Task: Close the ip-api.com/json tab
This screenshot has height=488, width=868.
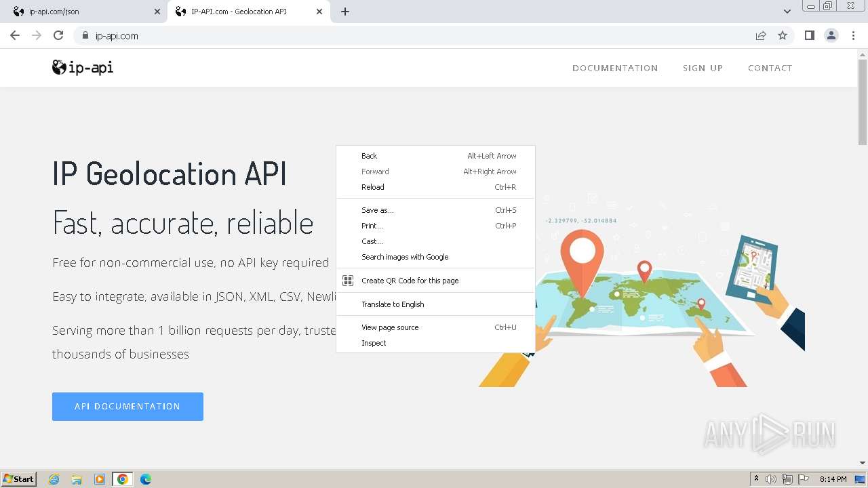Action: [x=157, y=12]
